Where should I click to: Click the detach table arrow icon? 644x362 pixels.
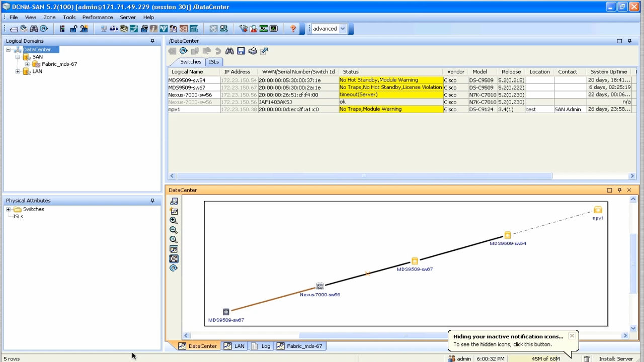(x=264, y=51)
